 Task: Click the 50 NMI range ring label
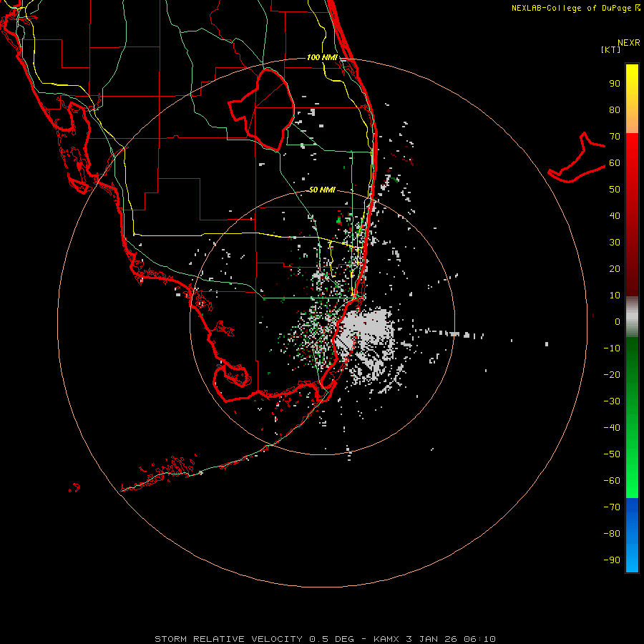(322, 190)
